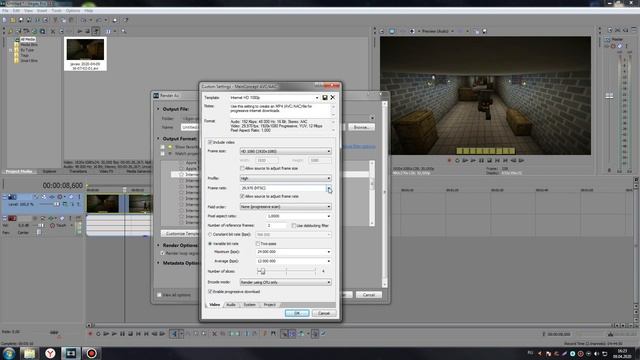Click Cancel in Custom Settings dialog

[x=324, y=313]
